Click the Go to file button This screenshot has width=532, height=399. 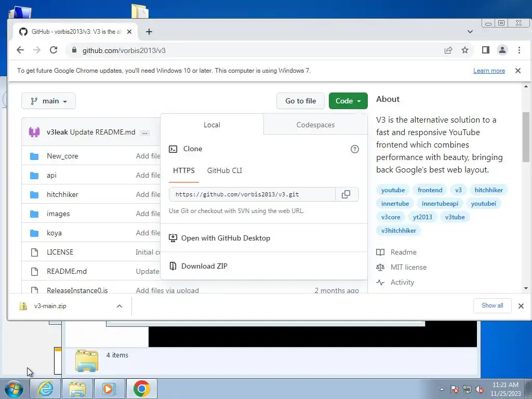click(301, 101)
